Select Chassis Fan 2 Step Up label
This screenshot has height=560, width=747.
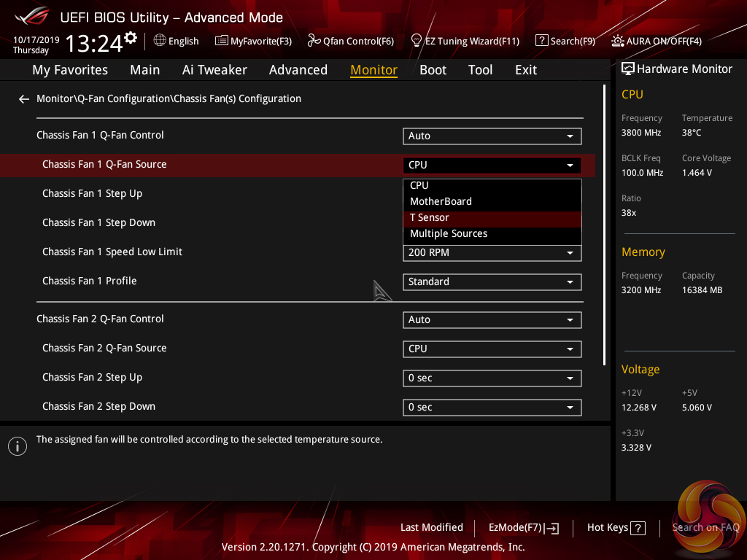click(93, 378)
